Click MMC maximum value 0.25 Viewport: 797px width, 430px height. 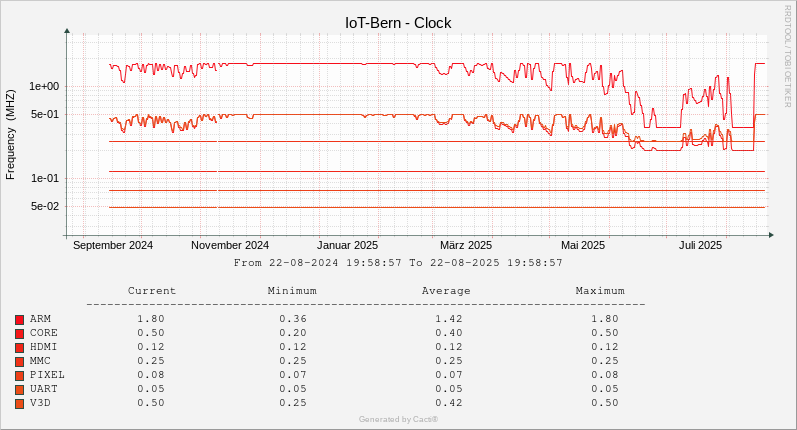[605, 361]
